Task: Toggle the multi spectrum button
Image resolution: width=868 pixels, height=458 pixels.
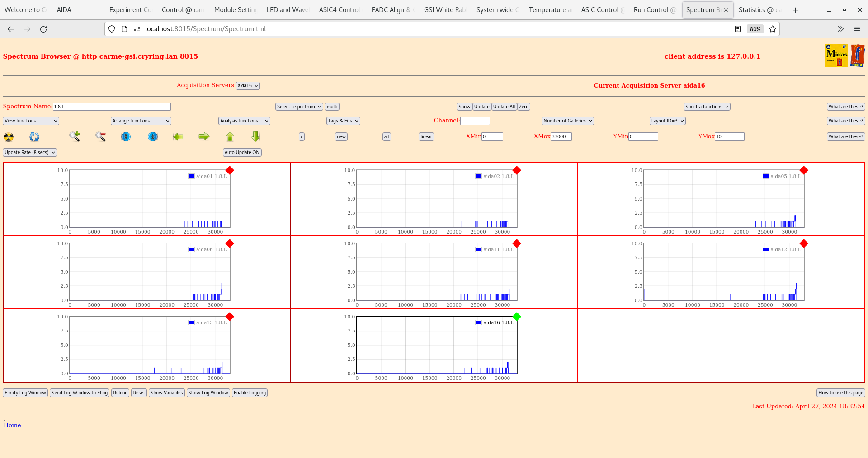Action: click(332, 107)
